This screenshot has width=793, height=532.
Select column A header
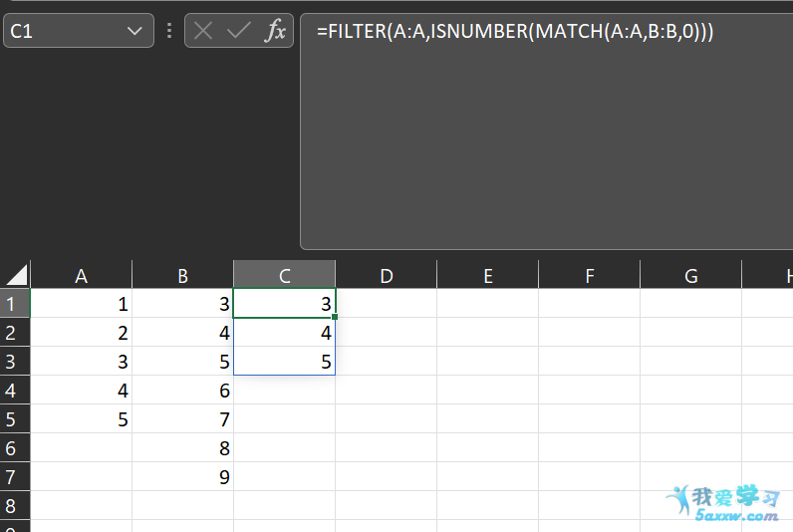(81, 276)
